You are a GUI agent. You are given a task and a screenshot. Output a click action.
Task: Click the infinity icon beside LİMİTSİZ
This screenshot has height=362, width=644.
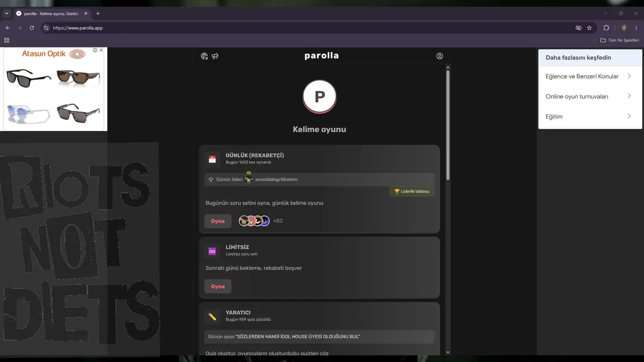[212, 251]
